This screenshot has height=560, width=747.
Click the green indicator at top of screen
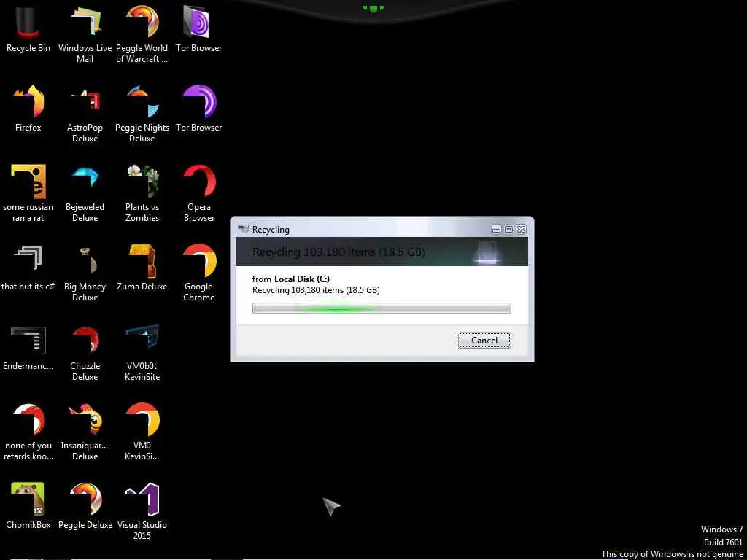[x=373, y=8]
